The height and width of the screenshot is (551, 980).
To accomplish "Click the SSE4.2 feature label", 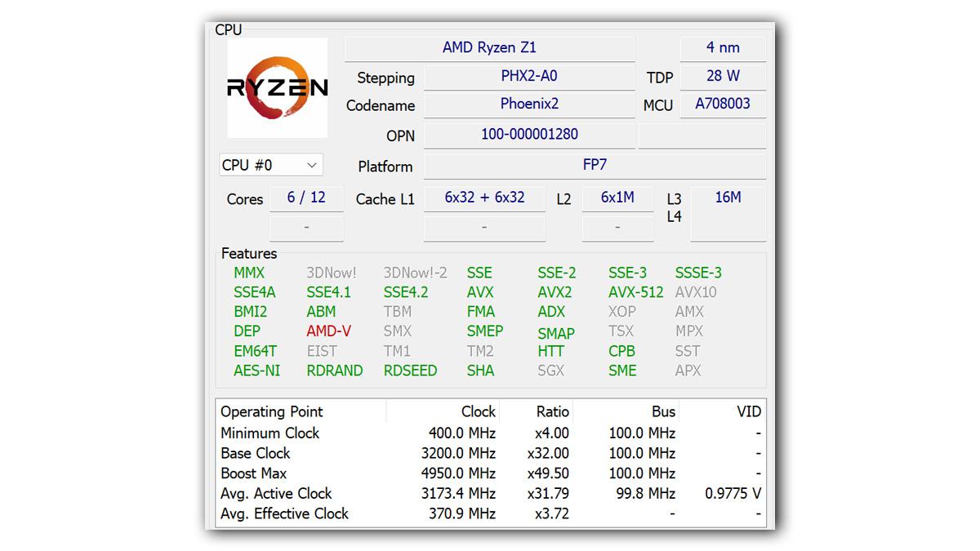I will click(406, 292).
